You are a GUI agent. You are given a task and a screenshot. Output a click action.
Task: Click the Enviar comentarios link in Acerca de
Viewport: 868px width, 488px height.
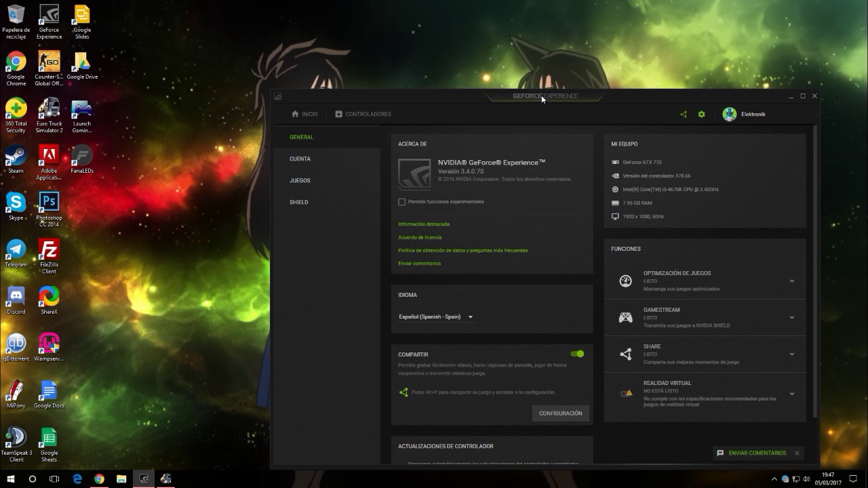point(419,263)
